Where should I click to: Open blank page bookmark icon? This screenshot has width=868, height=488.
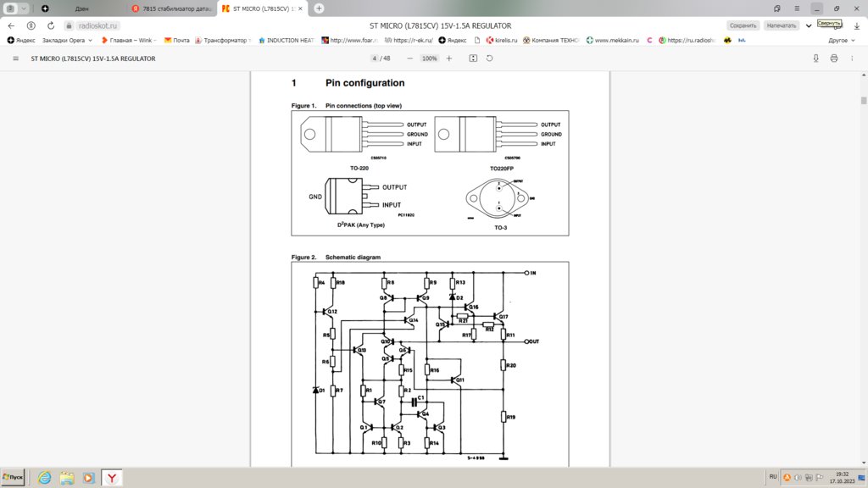click(477, 40)
